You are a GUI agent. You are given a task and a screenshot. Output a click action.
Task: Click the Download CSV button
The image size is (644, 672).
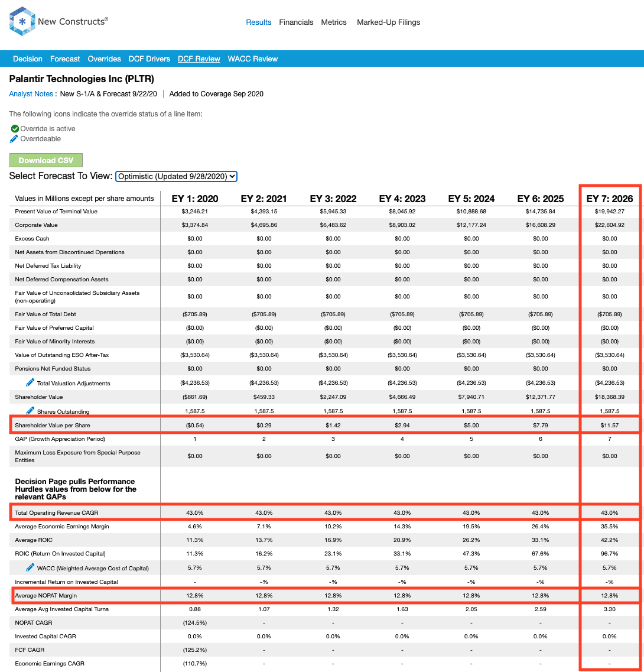click(x=46, y=160)
